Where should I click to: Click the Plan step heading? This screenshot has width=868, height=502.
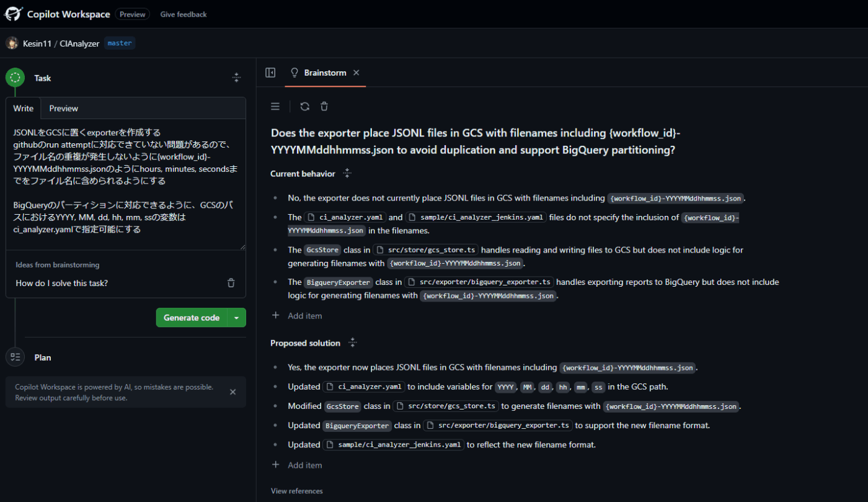[x=43, y=357]
